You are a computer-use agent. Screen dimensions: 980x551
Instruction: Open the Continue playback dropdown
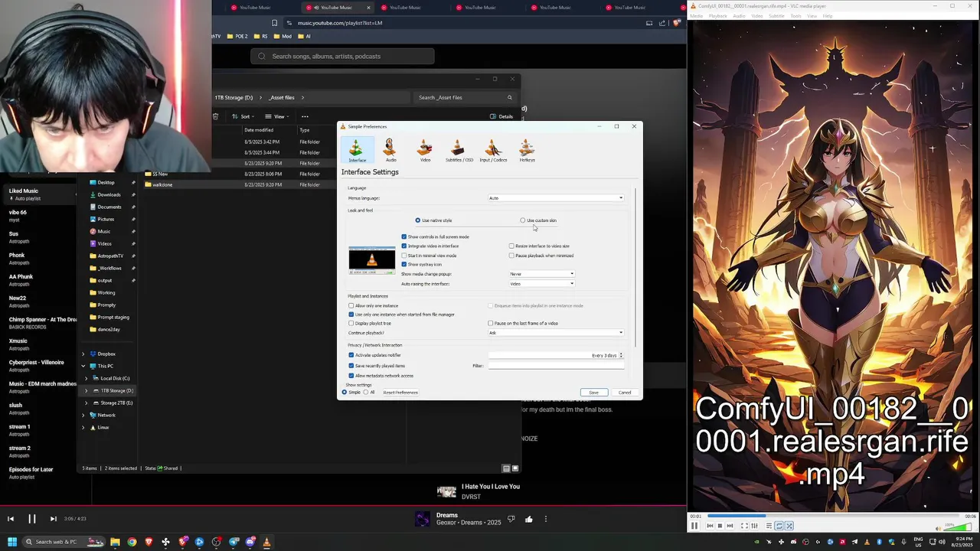pos(556,333)
